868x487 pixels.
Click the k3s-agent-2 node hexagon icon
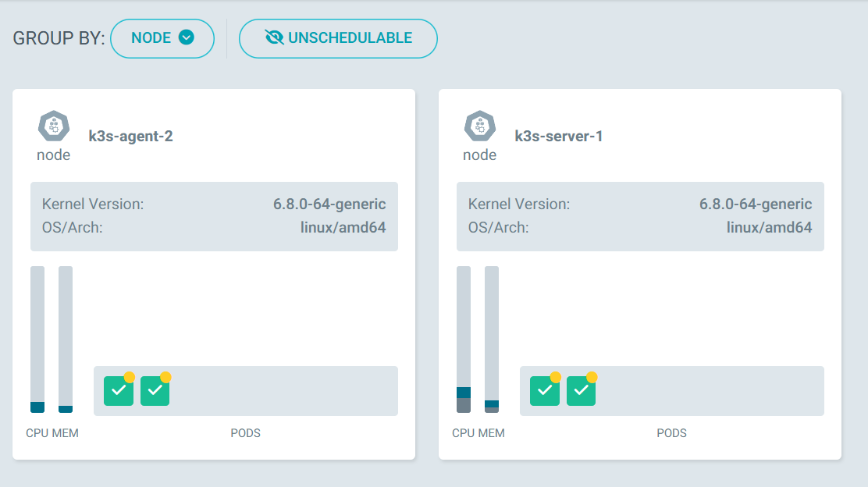tap(54, 126)
